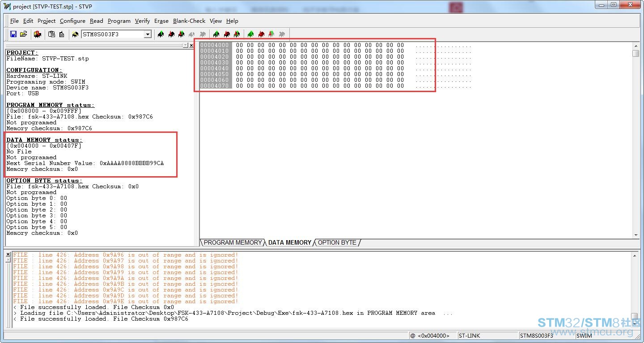Select address row 00004010 in hex view
The image size is (644, 343).
215,51
